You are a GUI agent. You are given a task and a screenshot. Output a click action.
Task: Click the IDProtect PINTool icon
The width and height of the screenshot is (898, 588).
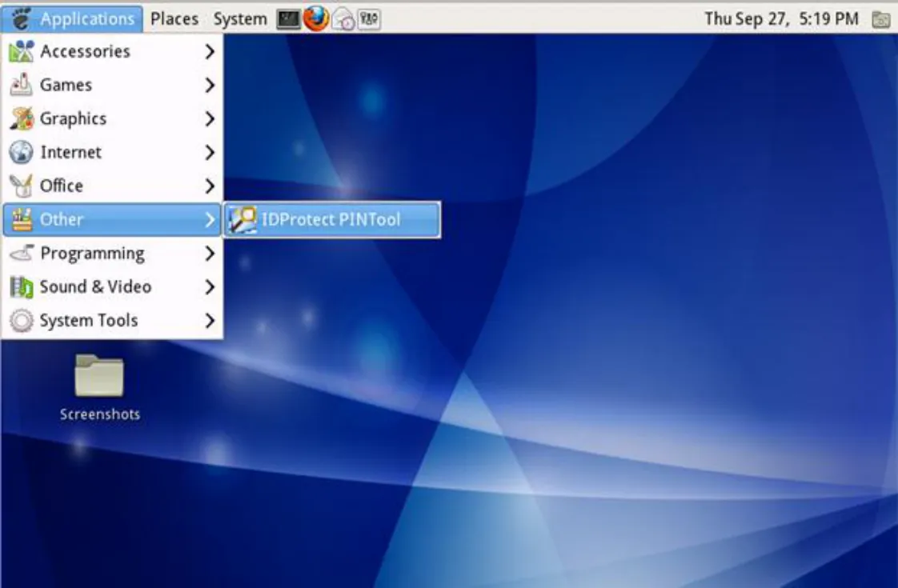pyautogui.click(x=243, y=220)
